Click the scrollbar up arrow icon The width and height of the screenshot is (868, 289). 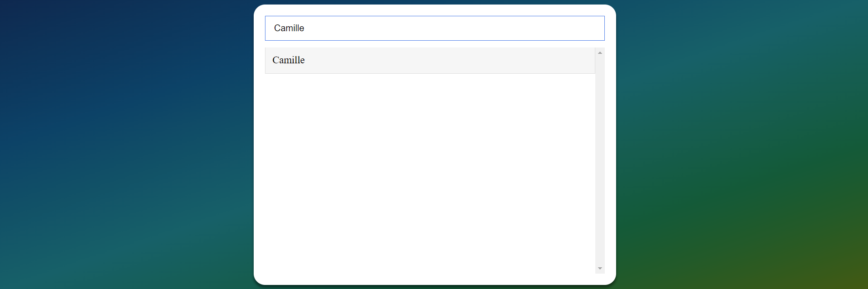point(600,53)
